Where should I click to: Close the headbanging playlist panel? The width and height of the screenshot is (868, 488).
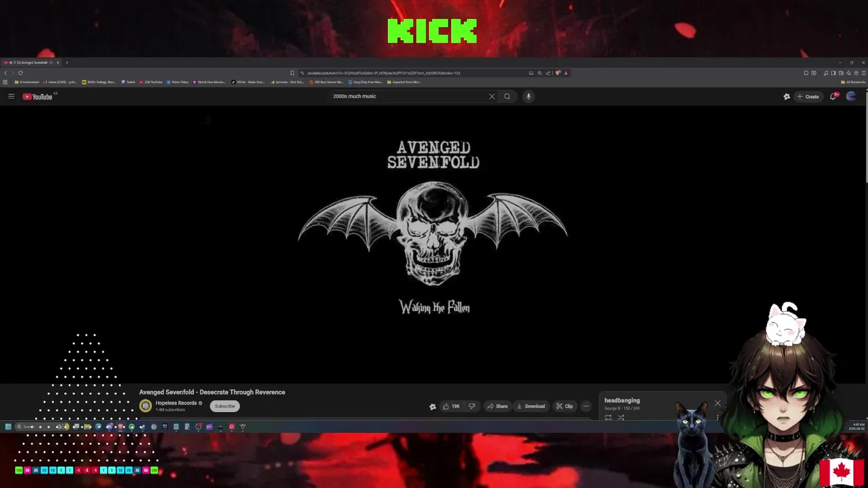click(x=717, y=403)
